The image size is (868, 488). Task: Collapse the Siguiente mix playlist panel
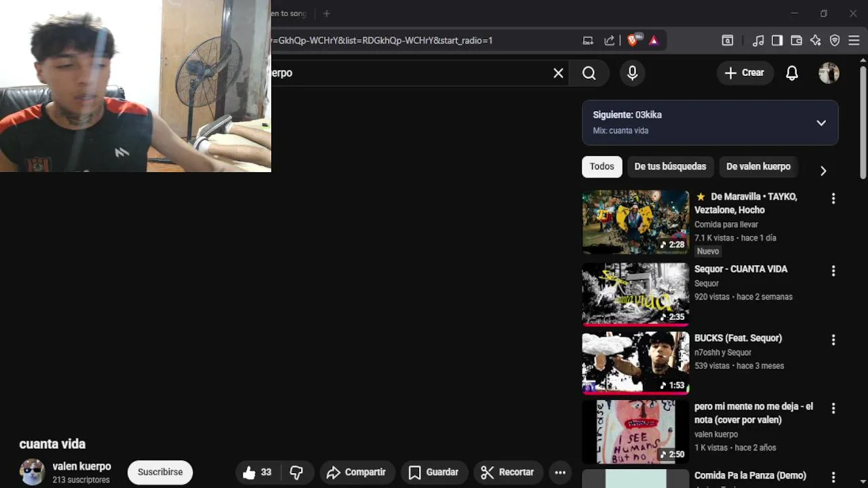pyautogui.click(x=821, y=123)
